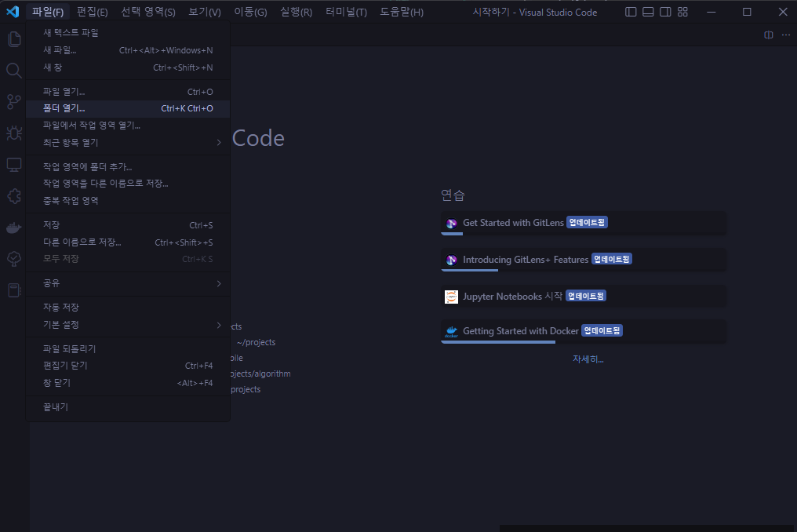The width and height of the screenshot is (797, 532).
Task: Toggle secondary side bar layout icon
Action: (x=665, y=12)
